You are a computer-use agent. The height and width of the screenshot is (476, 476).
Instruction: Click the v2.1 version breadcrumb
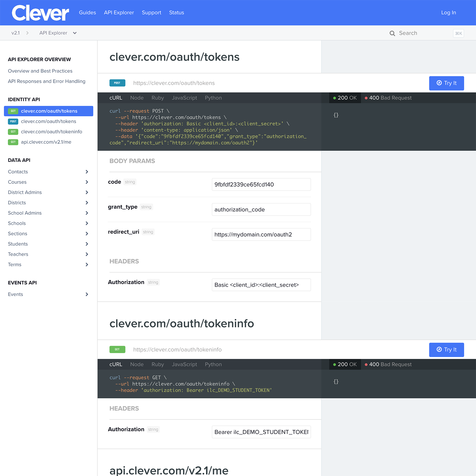pyautogui.click(x=15, y=33)
